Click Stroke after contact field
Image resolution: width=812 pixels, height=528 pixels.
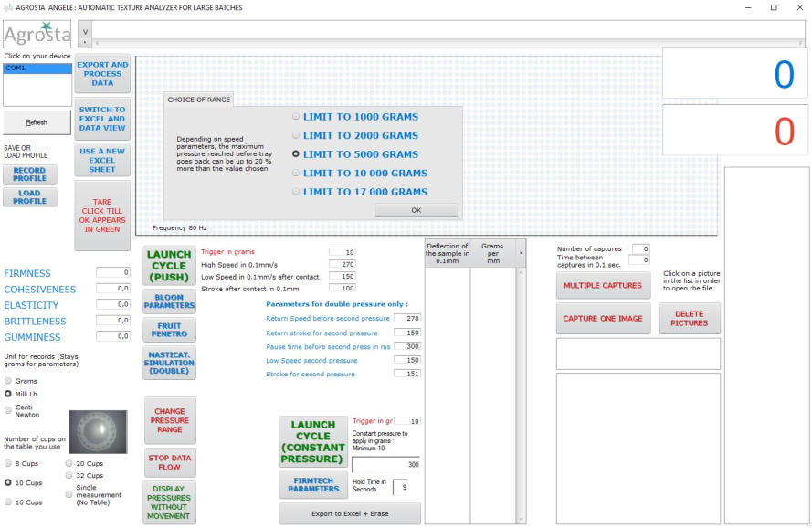[342, 288]
